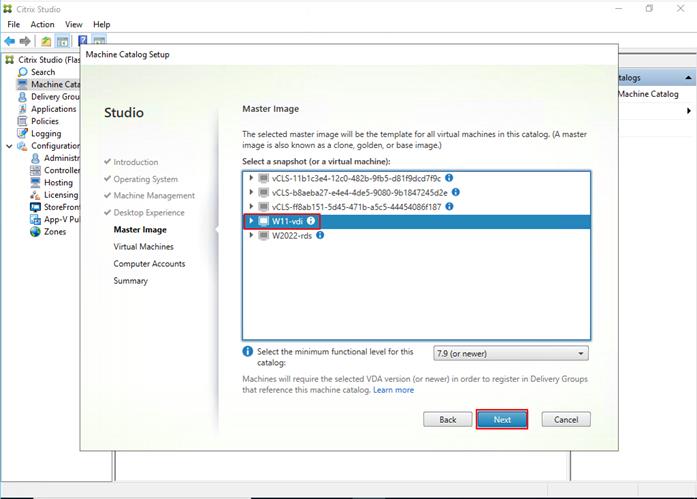Image resolution: width=697 pixels, height=499 pixels.
Task: Click info icon next to vCLS-11b1c3e4
Action: 449,178
